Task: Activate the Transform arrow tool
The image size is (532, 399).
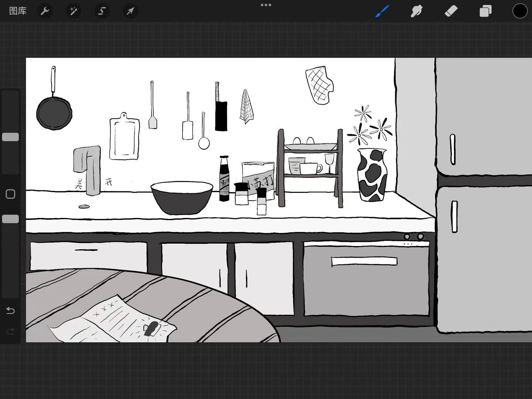Action: tap(130, 11)
